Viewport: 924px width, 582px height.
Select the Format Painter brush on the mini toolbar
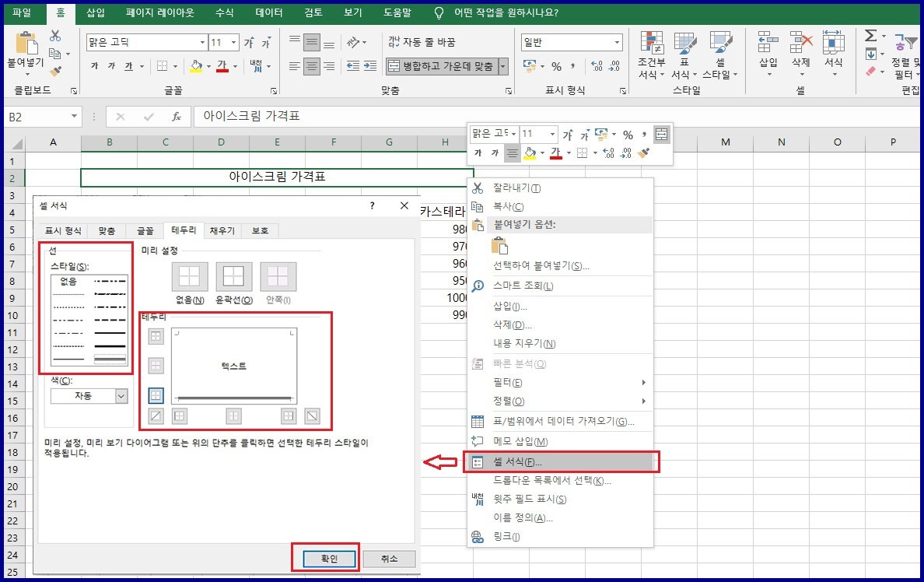(x=643, y=153)
